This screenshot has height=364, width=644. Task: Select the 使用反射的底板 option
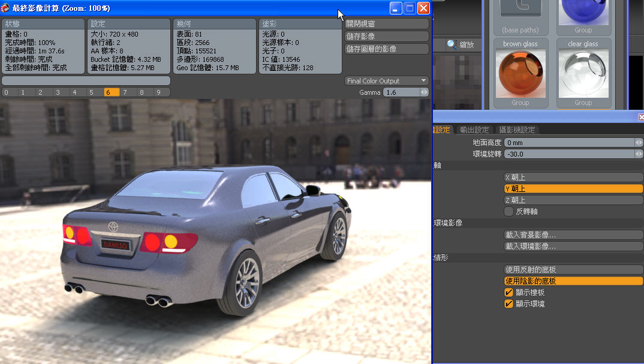click(x=573, y=269)
